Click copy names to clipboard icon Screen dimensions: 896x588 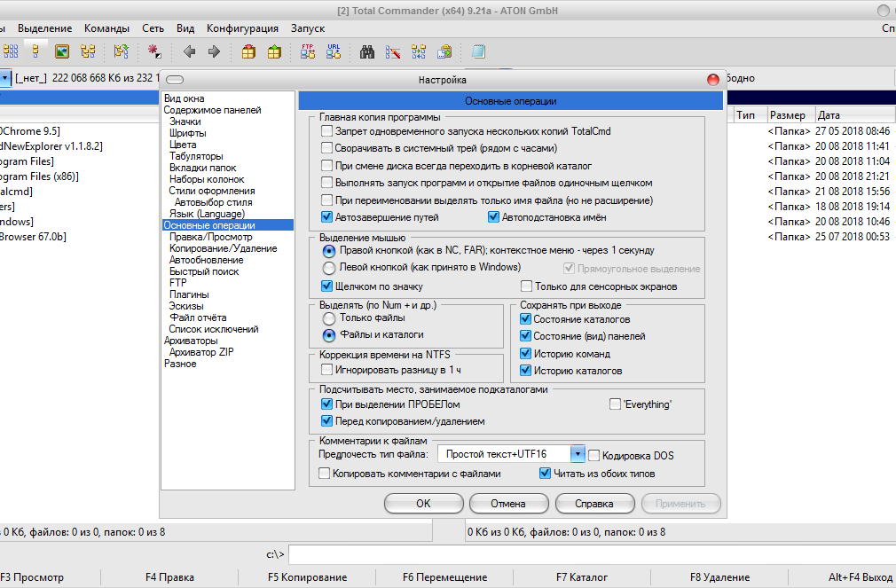[444, 52]
